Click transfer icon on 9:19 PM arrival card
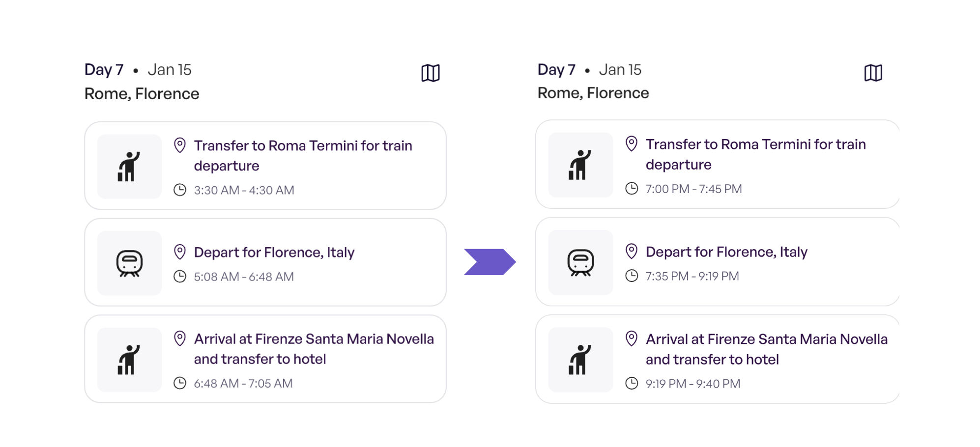The height and width of the screenshot is (447, 980). tap(580, 360)
